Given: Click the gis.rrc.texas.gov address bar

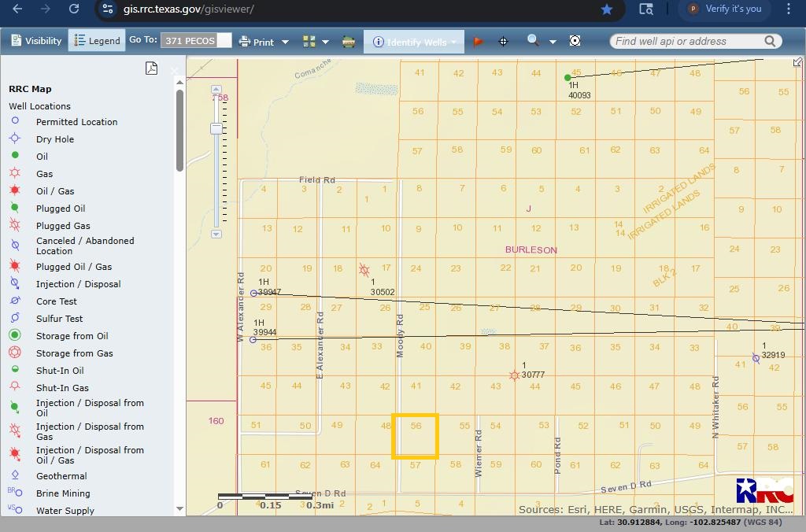Looking at the screenshot, I should point(189,9).
